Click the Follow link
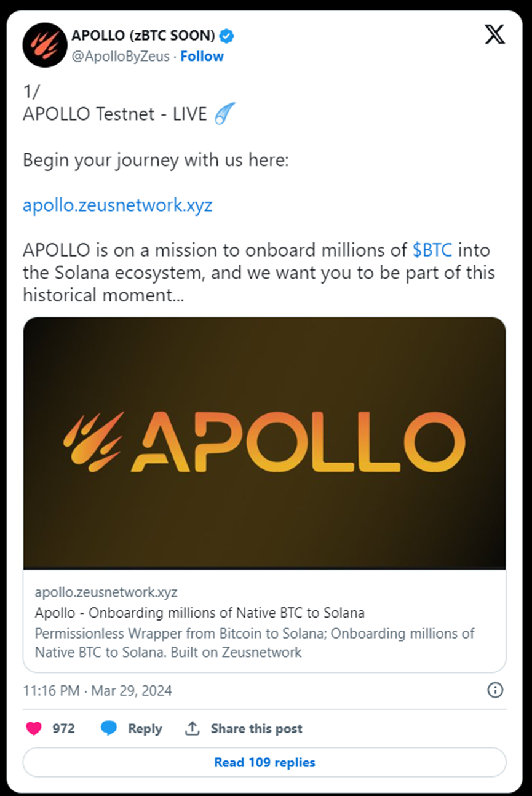 202,56
